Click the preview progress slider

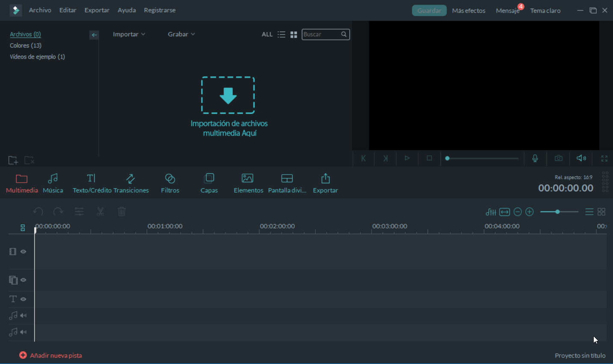(482, 158)
